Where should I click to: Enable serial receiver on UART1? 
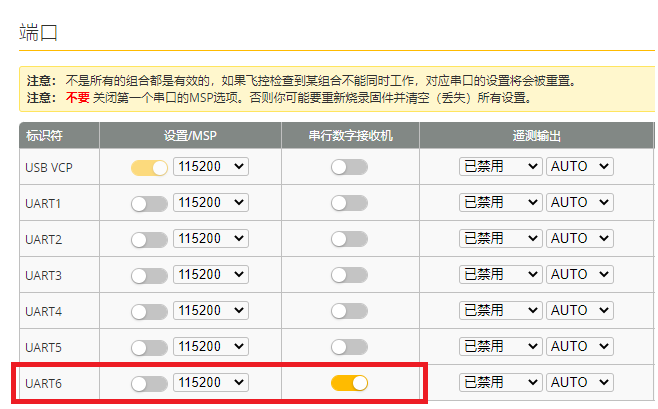pyautogui.click(x=349, y=203)
